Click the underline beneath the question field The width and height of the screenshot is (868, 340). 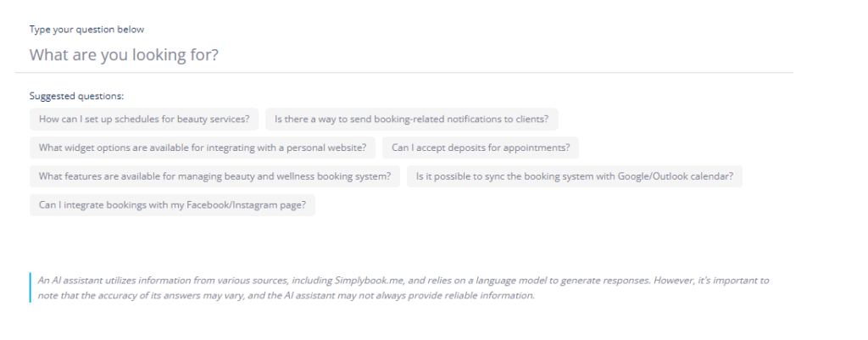point(407,72)
